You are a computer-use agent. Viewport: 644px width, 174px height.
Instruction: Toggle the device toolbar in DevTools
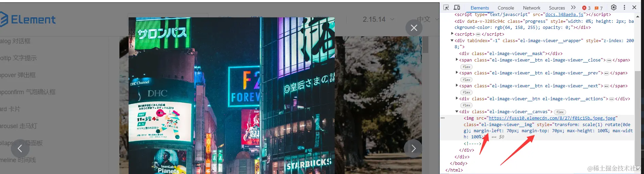(457, 7)
